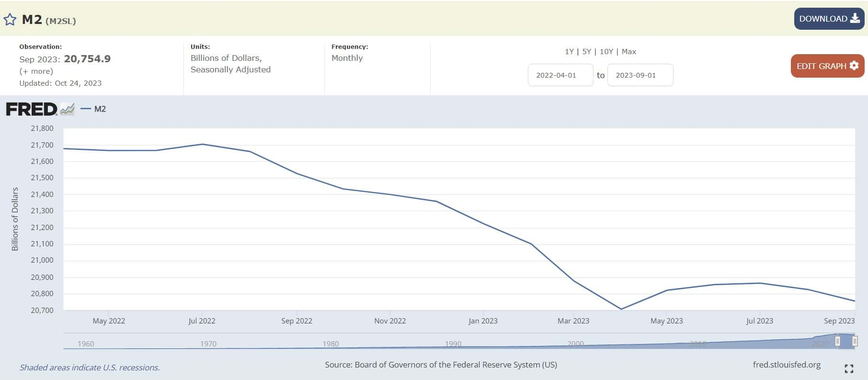The image size is (868, 380).
Task: Click the Nov 2022 x-axis label
Action: (x=390, y=321)
